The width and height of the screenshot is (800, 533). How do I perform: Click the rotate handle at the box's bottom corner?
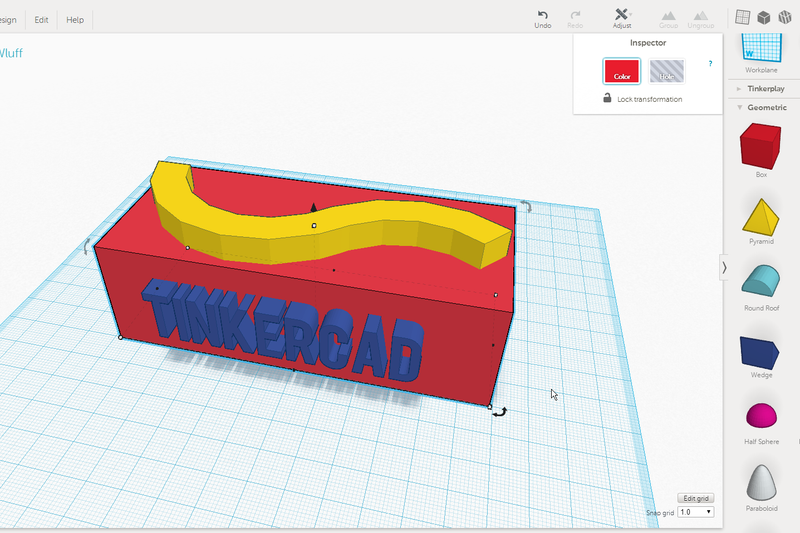499,412
